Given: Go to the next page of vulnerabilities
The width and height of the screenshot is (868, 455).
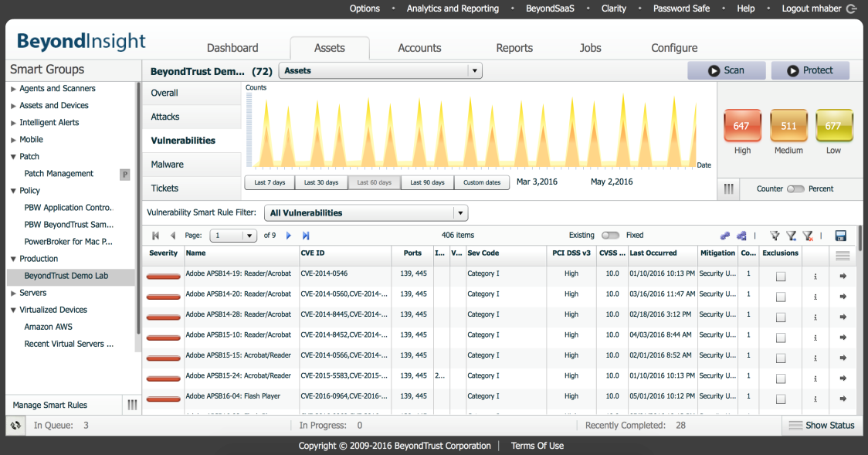Looking at the screenshot, I should pos(289,236).
